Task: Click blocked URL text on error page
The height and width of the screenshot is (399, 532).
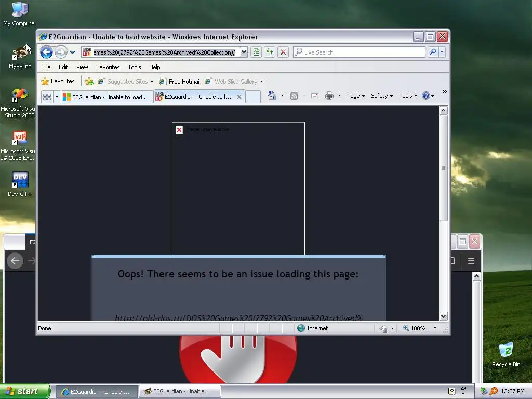Action: click(238, 318)
